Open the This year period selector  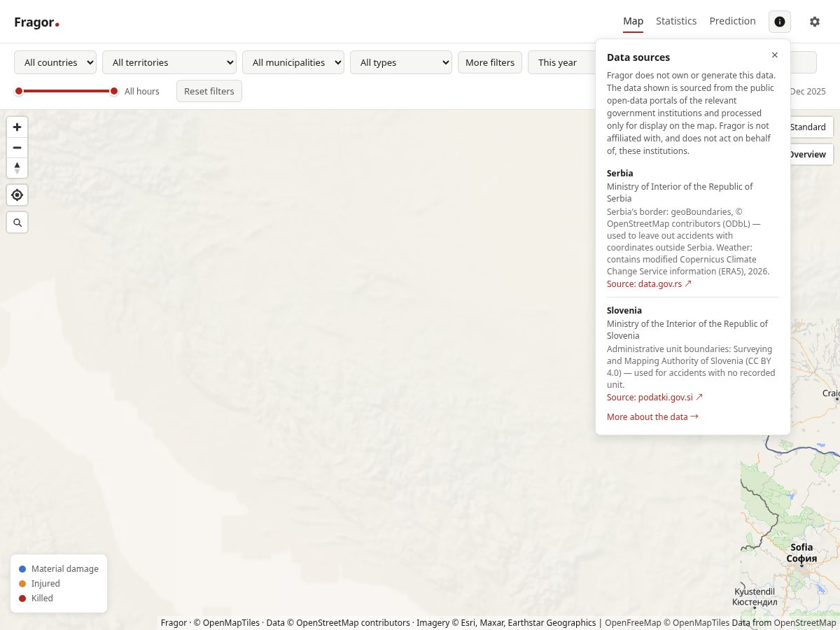[x=561, y=62]
